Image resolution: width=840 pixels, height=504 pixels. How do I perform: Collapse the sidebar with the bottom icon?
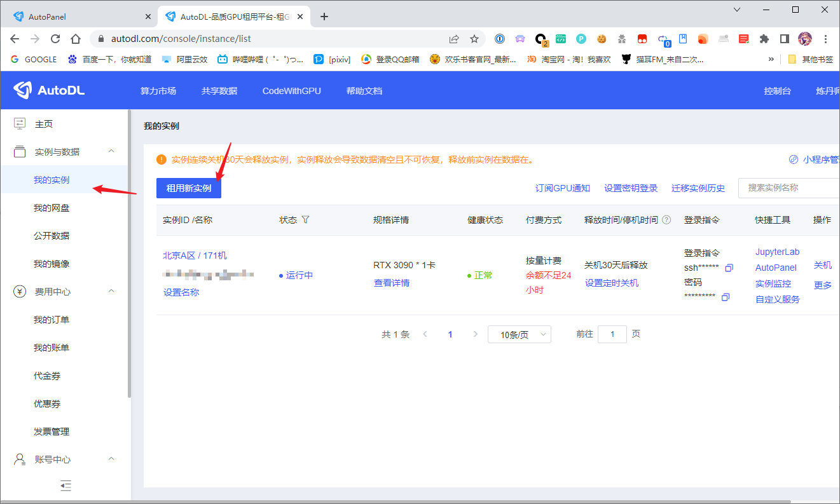[65, 486]
